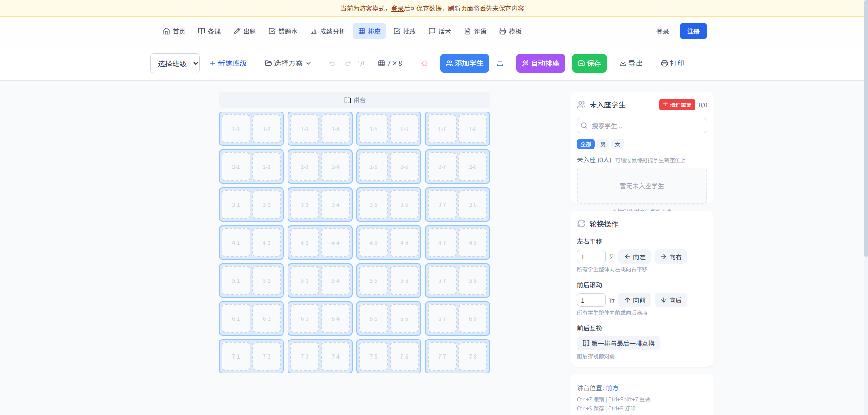Click the 未入座学生 people icon
Viewport: 868px width, 415px height.
click(x=581, y=105)
